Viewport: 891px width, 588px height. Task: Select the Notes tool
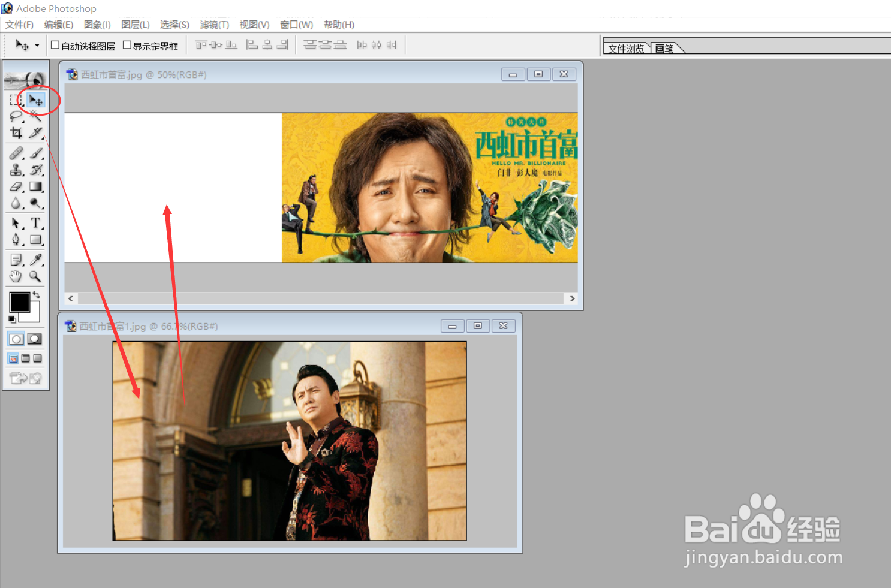pos(16,260)
